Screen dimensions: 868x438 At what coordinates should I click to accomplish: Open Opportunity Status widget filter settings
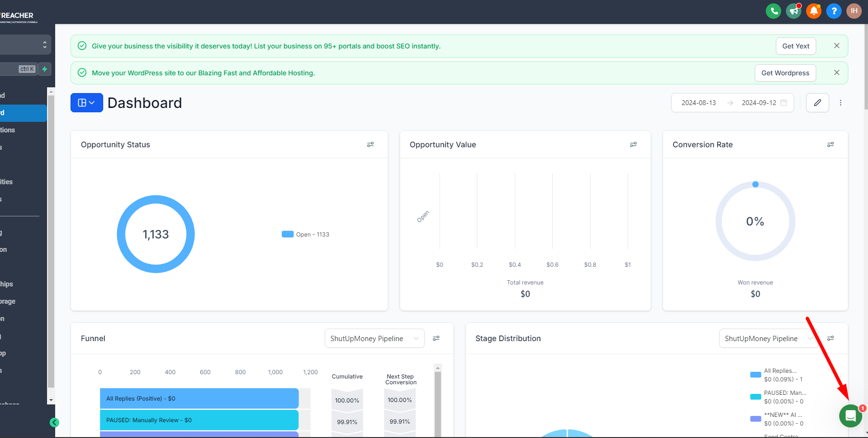[370, 144]
